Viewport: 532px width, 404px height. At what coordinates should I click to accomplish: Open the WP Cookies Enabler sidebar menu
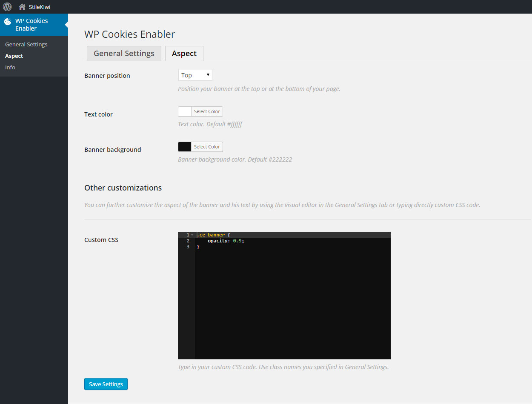point(34,25)
